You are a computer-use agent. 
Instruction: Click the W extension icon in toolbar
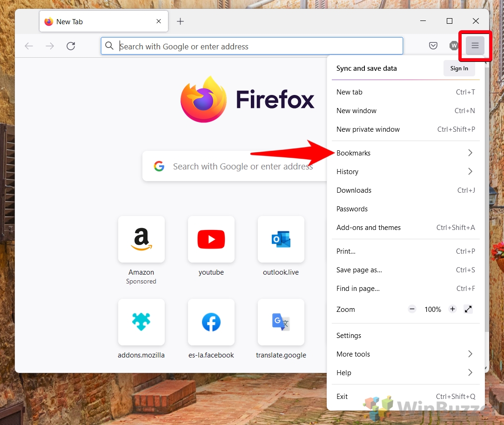[x=454, y=46]
